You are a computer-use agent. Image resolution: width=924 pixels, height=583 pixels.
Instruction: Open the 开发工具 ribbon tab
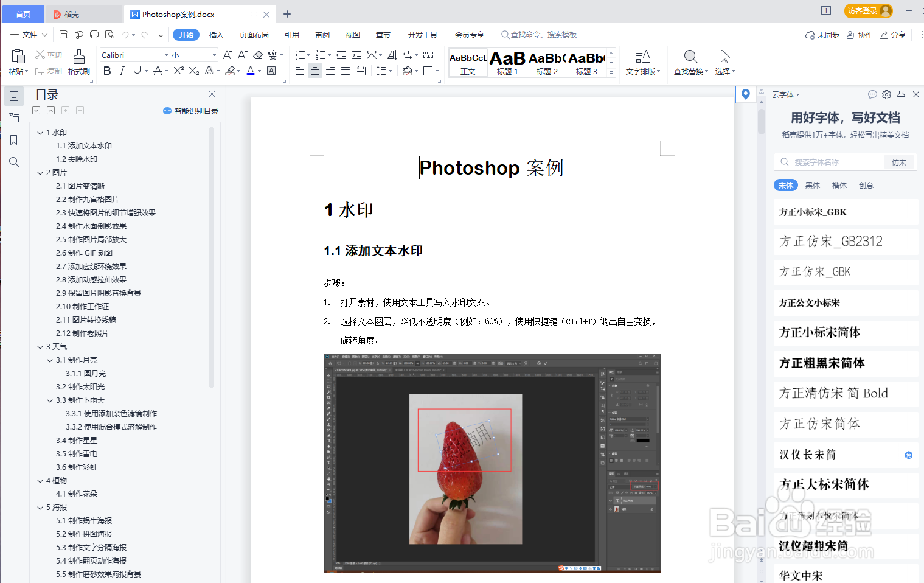(x=423, y=35)
